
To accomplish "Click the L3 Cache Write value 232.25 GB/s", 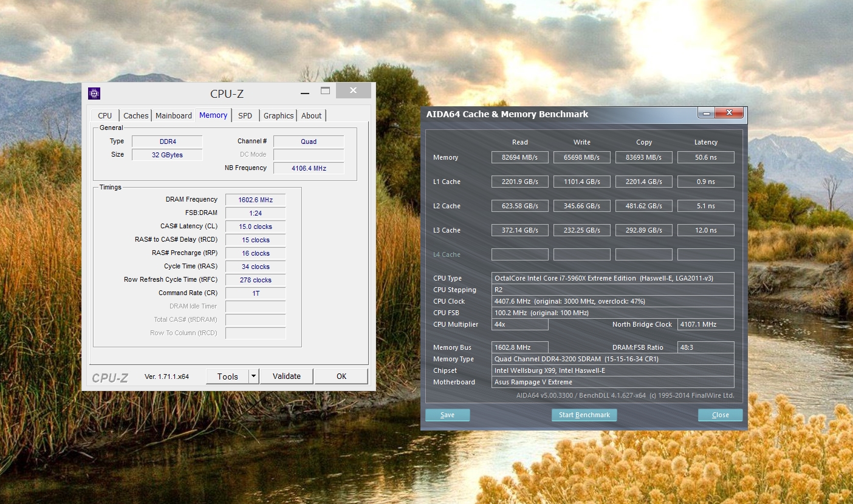I will [x=582, y=230].
